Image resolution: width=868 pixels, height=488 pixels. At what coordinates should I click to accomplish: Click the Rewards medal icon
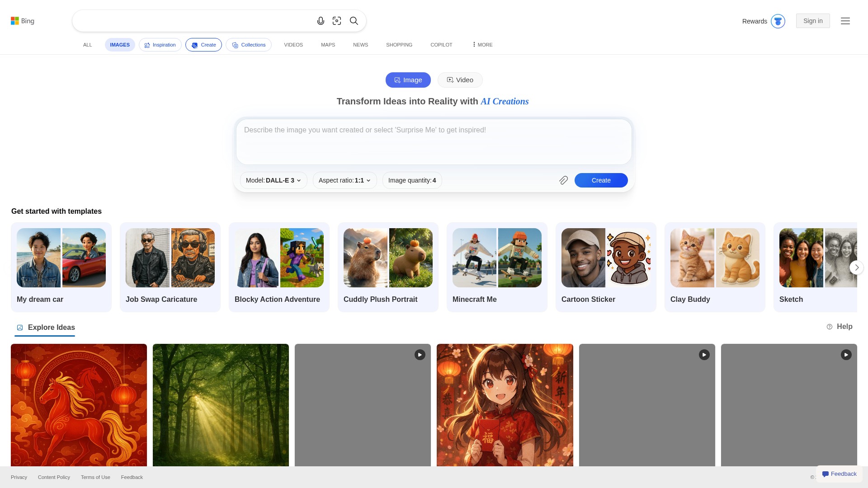pos(778,21)
